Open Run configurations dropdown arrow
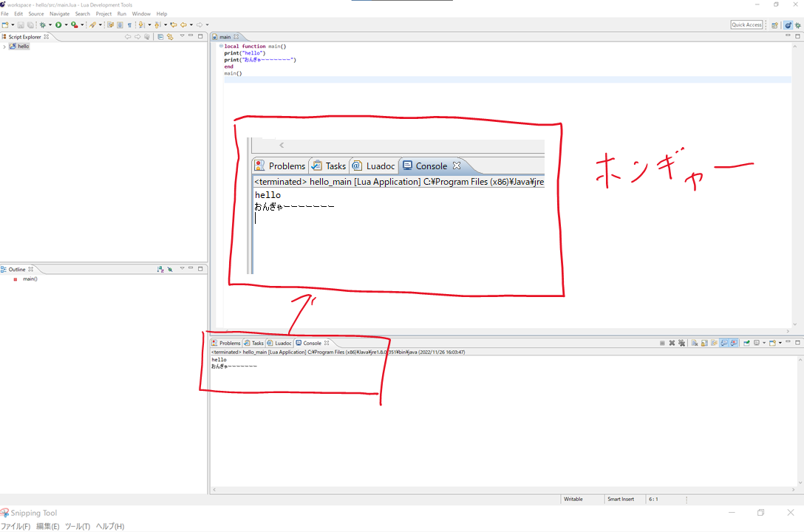The height and width of the screenshot is (532, 804). [x=67, y=24]
